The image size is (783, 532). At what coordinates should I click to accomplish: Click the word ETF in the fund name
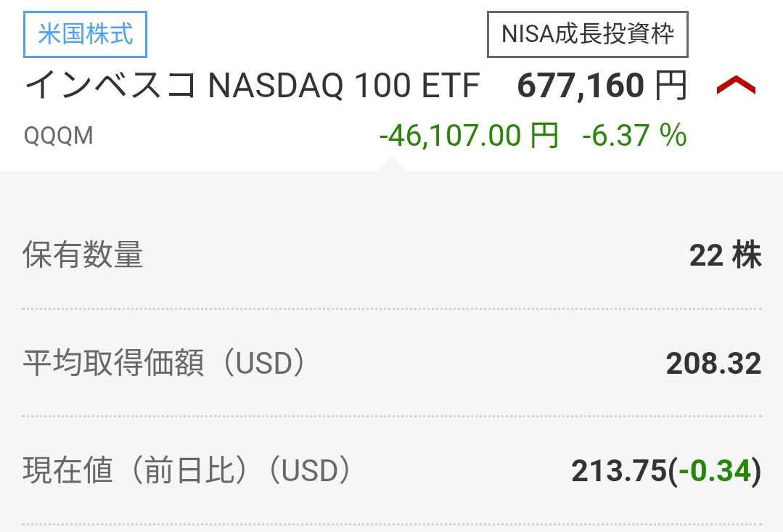tap(451, 86)
